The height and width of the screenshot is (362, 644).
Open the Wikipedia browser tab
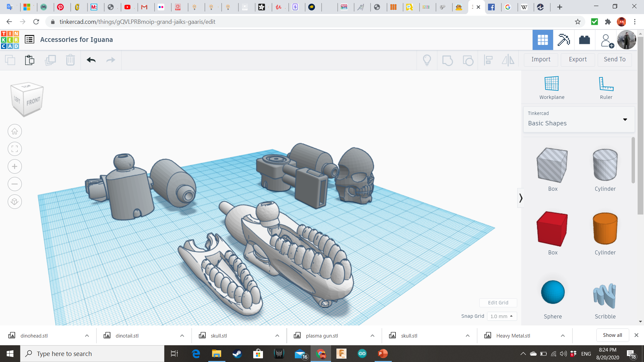(524, 7)
